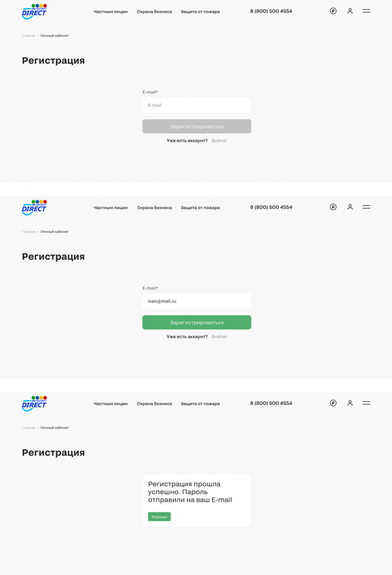Open hamburger menu in the bottom header
392x575 pixels.
pos(366,403)
